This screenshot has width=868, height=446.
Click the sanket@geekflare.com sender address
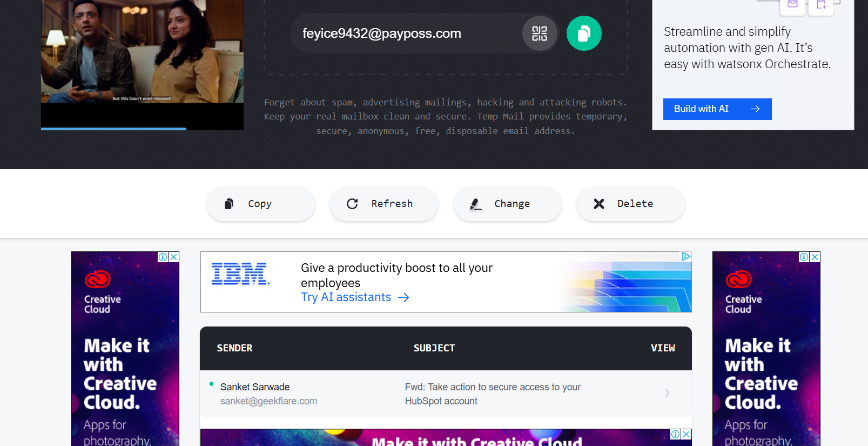[x=268, y=401]
